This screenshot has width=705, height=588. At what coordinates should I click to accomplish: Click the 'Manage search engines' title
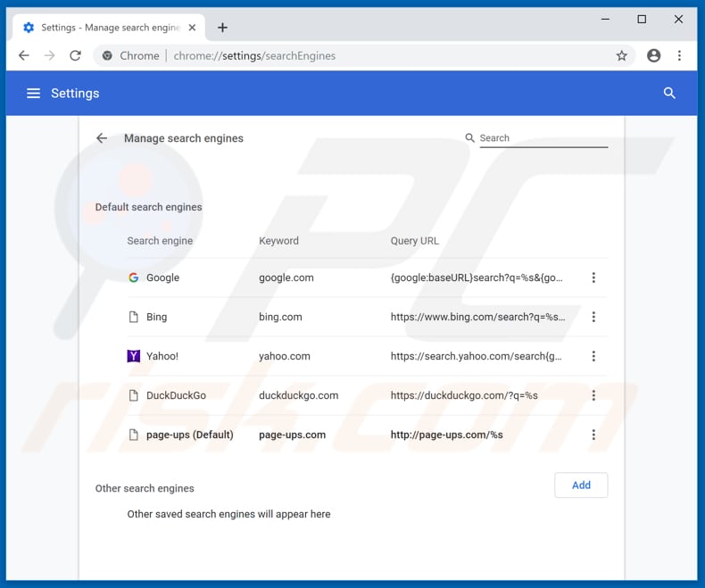coord(184,138)
